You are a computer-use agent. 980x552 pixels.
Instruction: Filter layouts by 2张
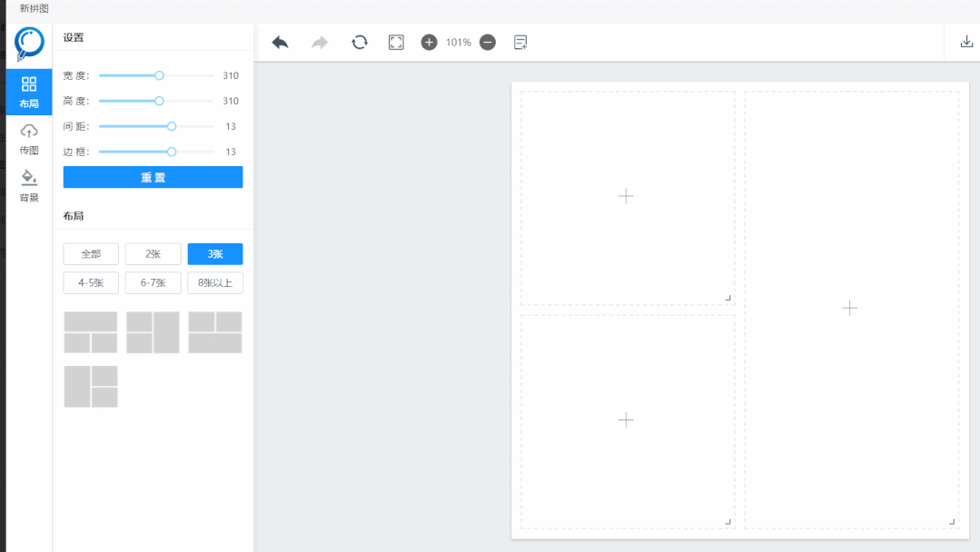tap(153, 254)
